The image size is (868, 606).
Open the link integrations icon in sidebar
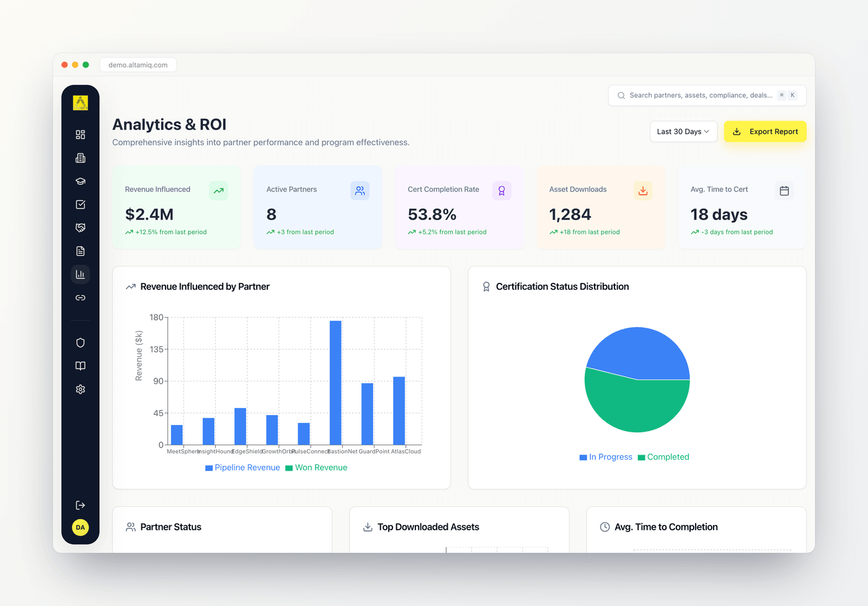click(x=81, y=298)
